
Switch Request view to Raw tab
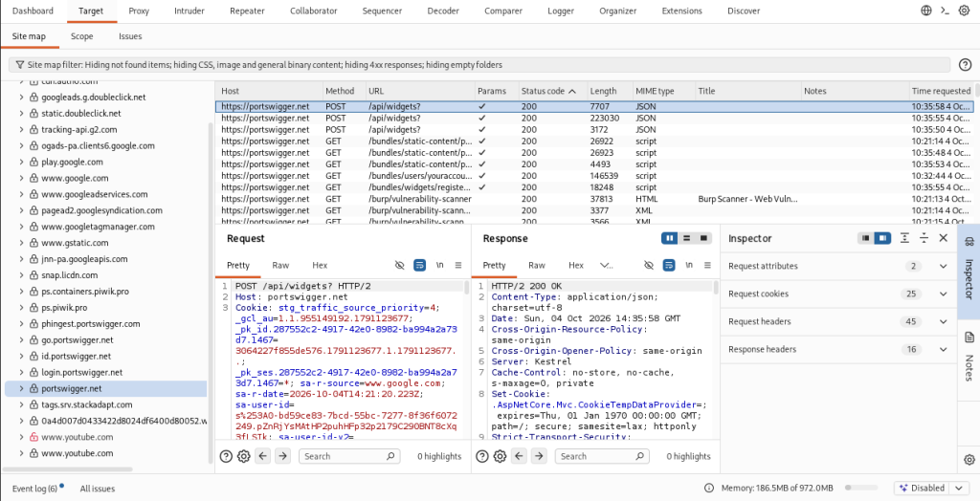[280, 265]
